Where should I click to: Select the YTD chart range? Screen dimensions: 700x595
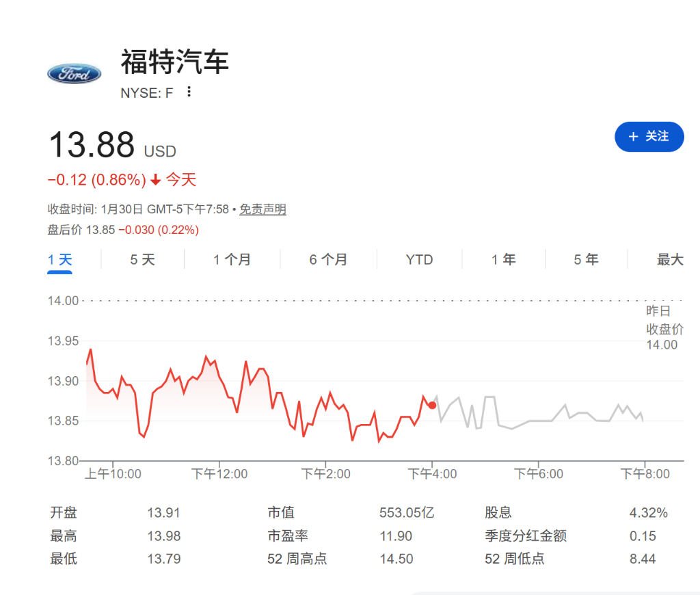coord(419,259)
